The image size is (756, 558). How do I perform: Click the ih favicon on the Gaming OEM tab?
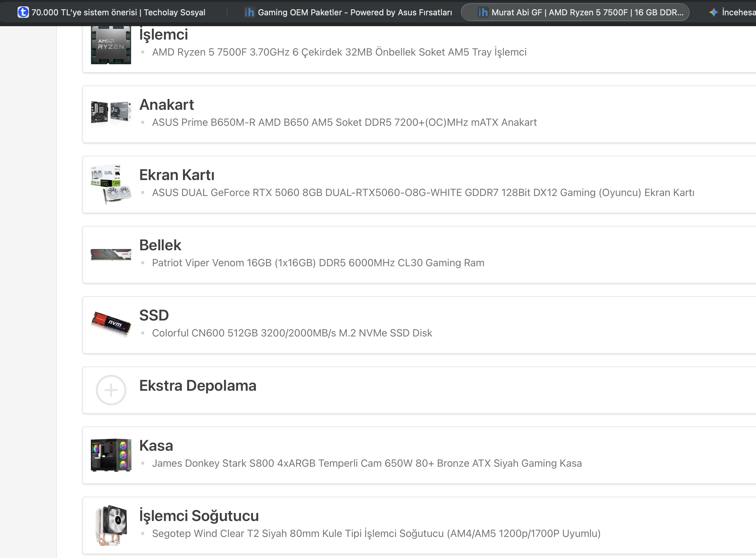coord(249,12)
